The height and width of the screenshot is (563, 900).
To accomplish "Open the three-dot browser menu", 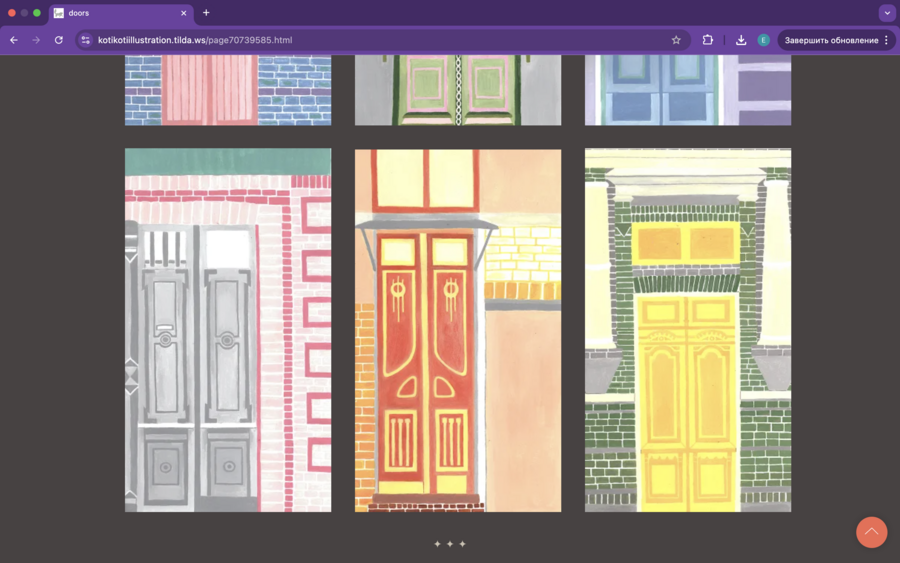I will tap(886, 40).
